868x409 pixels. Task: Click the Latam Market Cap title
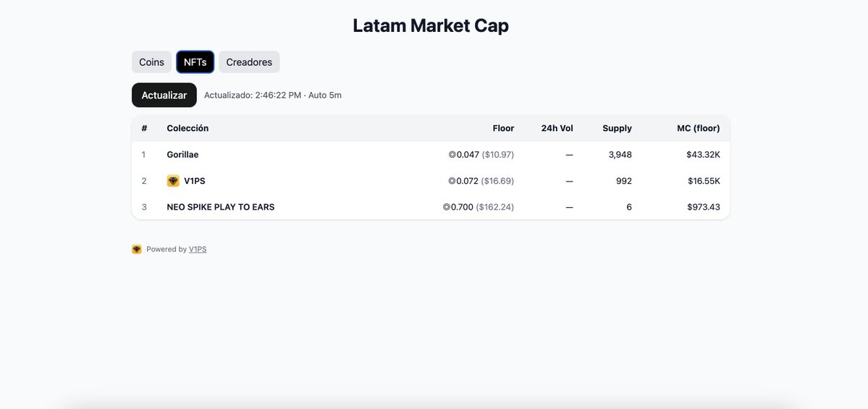click(431, 25)
